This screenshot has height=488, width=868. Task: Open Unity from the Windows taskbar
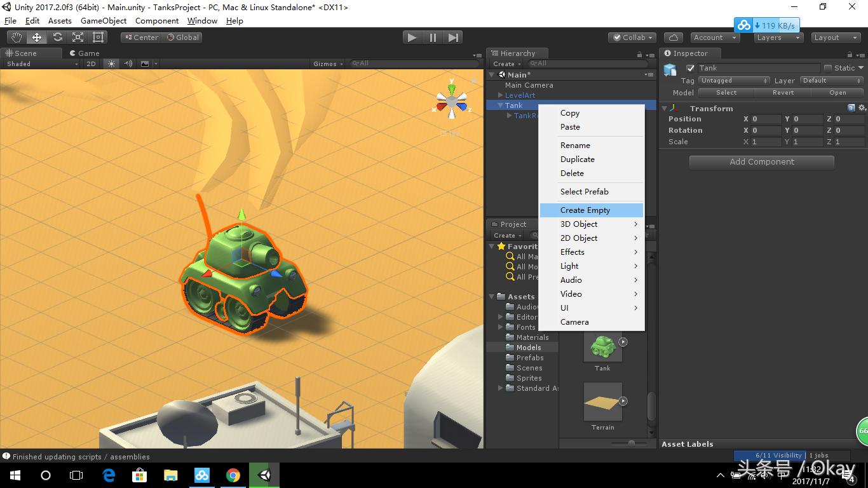[264, 475]
